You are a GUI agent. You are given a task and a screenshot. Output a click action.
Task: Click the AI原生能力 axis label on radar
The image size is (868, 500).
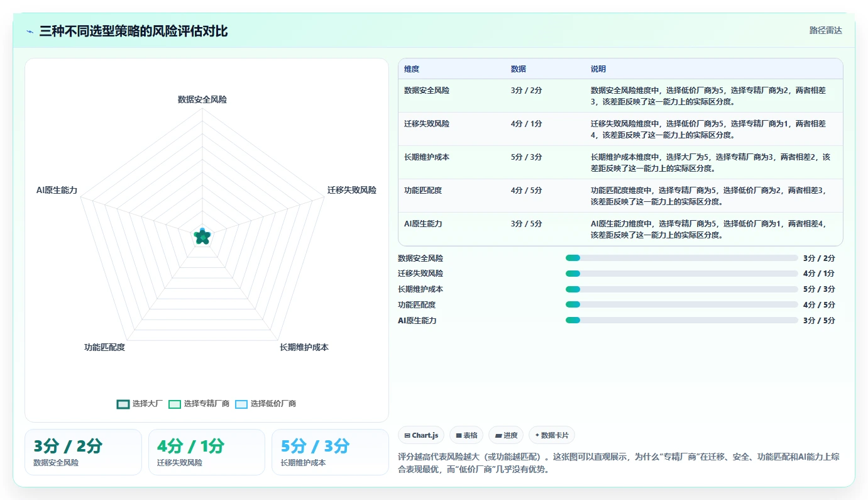57,190
